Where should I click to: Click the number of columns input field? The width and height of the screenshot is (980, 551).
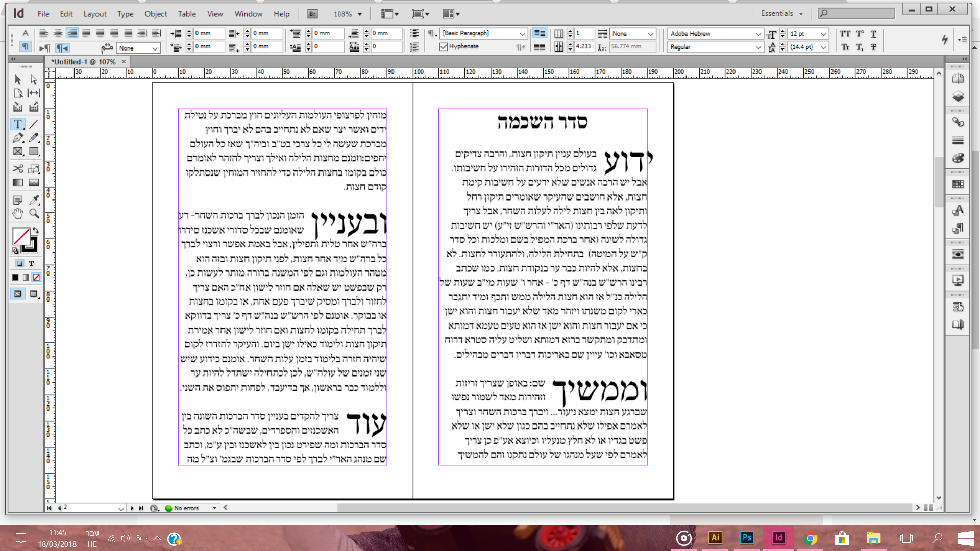584,34
